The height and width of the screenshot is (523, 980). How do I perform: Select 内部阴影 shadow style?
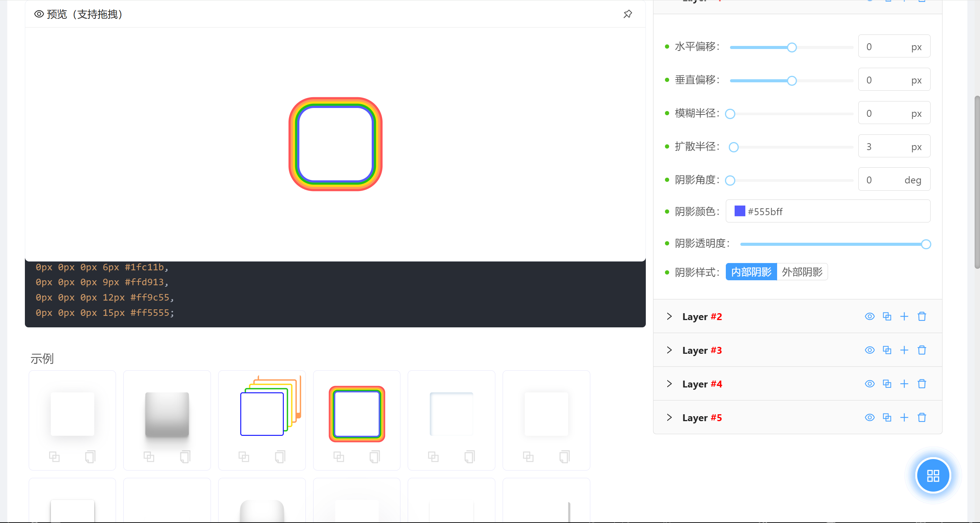coord(751,272)
